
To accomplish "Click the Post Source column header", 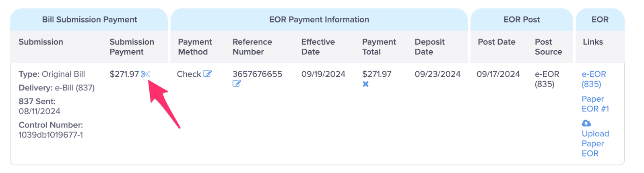I will point(548,47).
